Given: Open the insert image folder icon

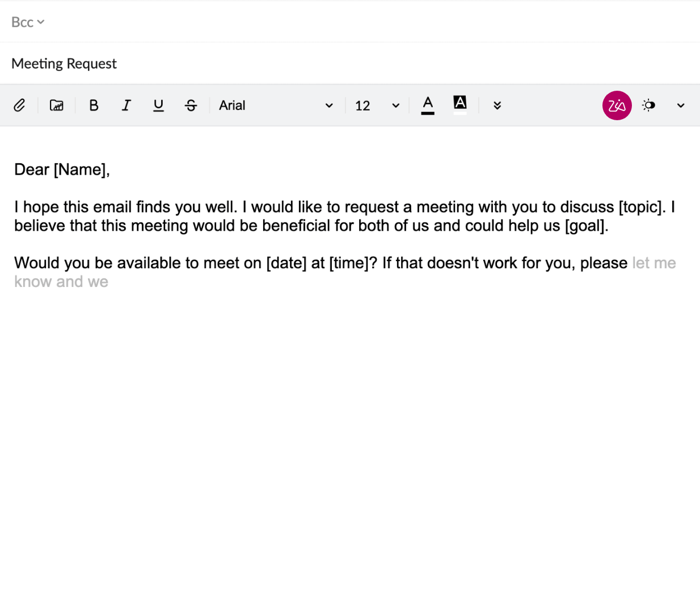Looking at the screenshot, I should [x=57, y=105].
